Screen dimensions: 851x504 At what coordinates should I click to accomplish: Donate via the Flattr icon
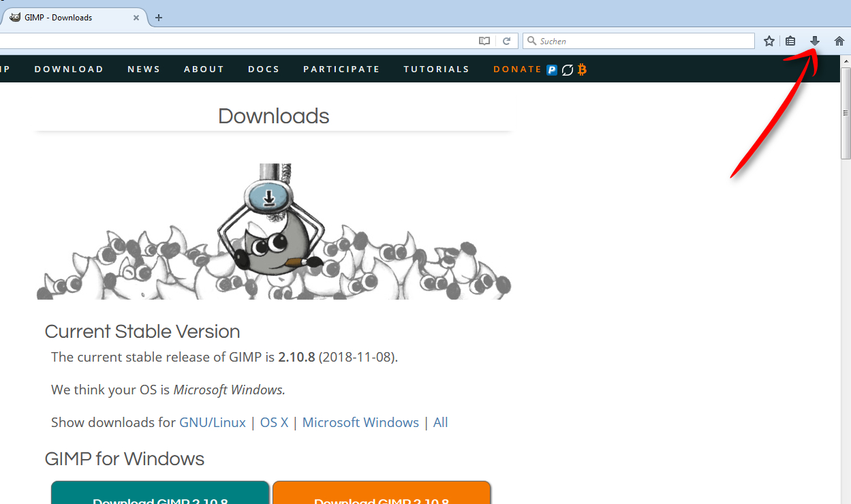(x=566, y=69)
